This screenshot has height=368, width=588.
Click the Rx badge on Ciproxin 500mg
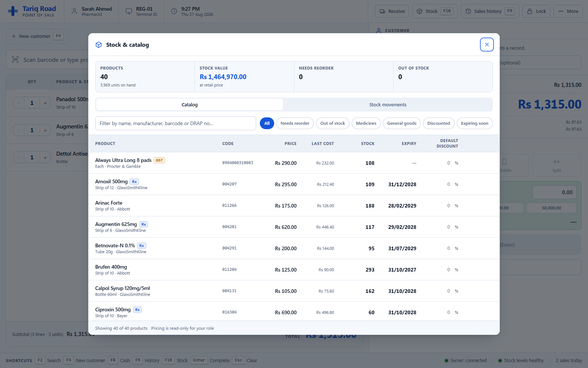click(137, 310)
